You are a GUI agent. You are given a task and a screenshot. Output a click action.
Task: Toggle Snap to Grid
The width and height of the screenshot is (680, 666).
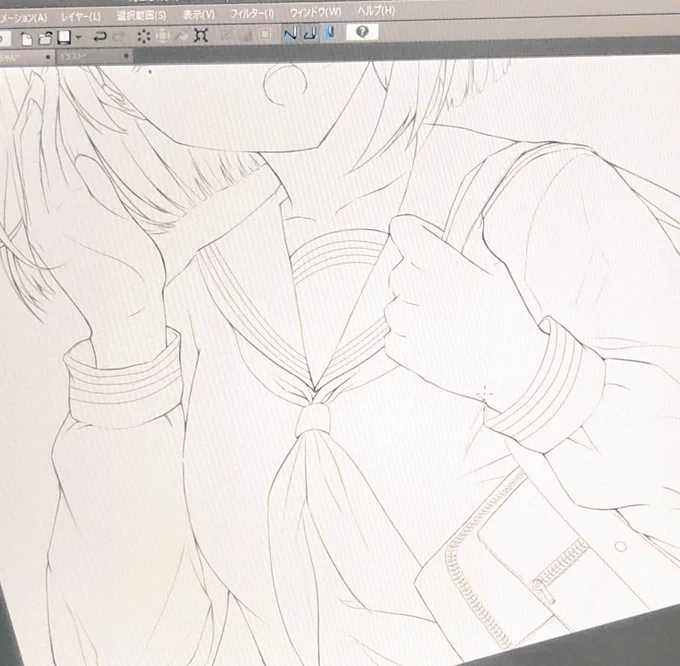329,33
